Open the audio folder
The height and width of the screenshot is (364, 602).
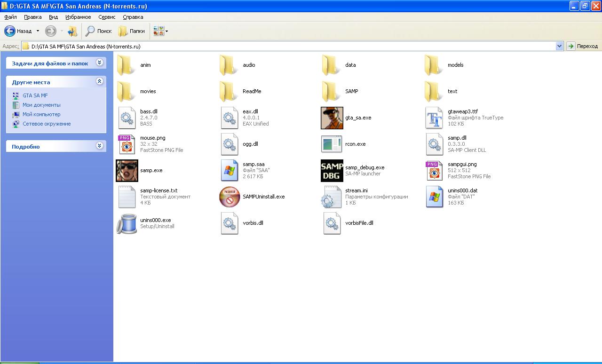pos(229,65)
